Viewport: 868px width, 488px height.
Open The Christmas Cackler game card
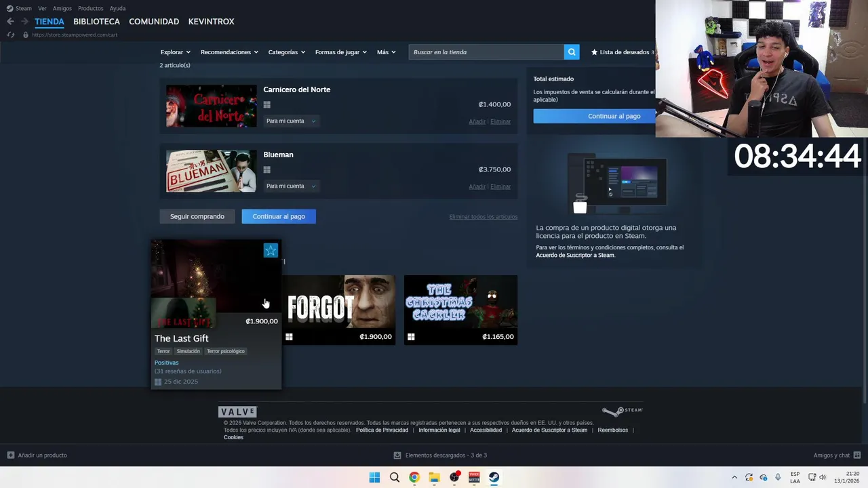[x=460, y=310]
